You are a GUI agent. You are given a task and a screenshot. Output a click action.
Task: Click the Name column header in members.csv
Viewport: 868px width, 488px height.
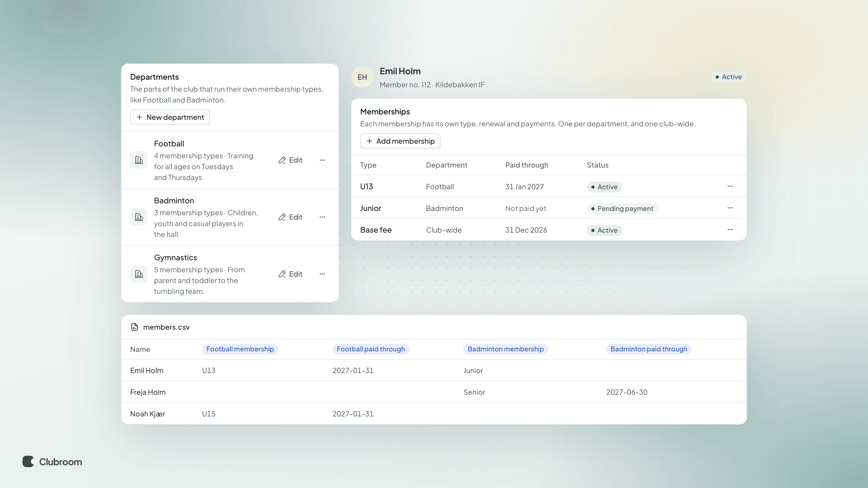click(140, 349)
